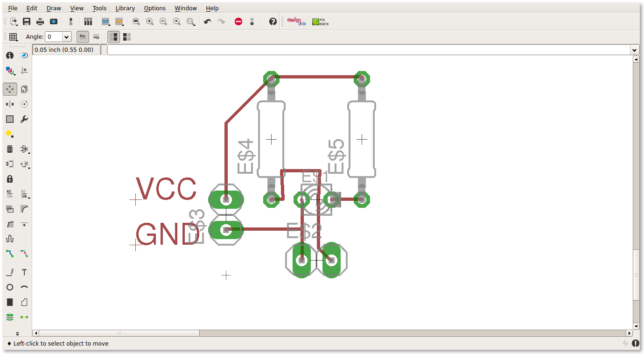The height and width of the screenshot is (354, 644).
Task: Toggle normal text orientation (Abc)
Action: tap(83, 37)
